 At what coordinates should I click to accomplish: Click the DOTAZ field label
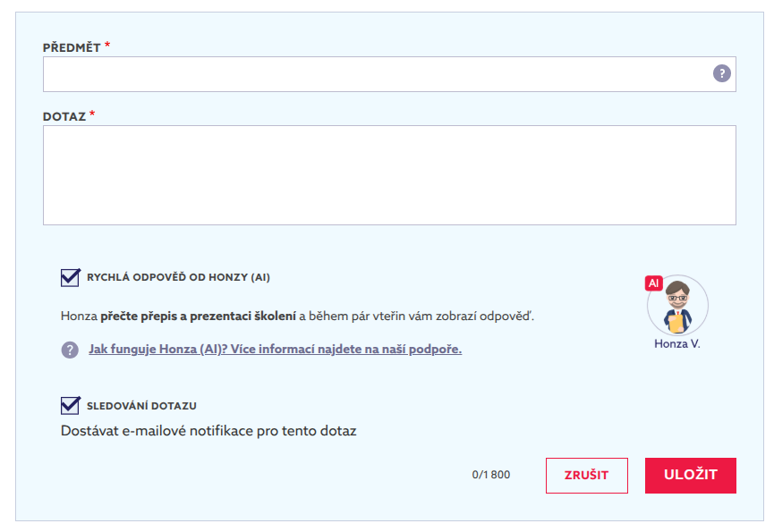tap(64, 116)
